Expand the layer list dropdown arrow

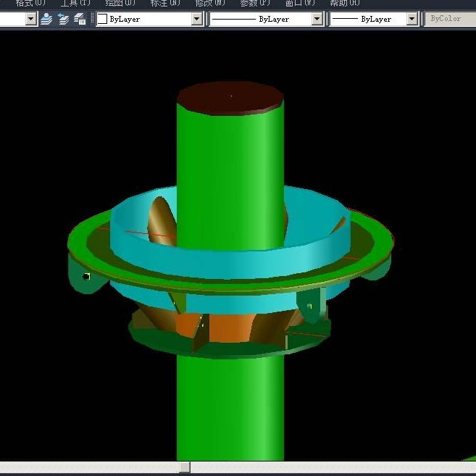click(x=30, y=19)
